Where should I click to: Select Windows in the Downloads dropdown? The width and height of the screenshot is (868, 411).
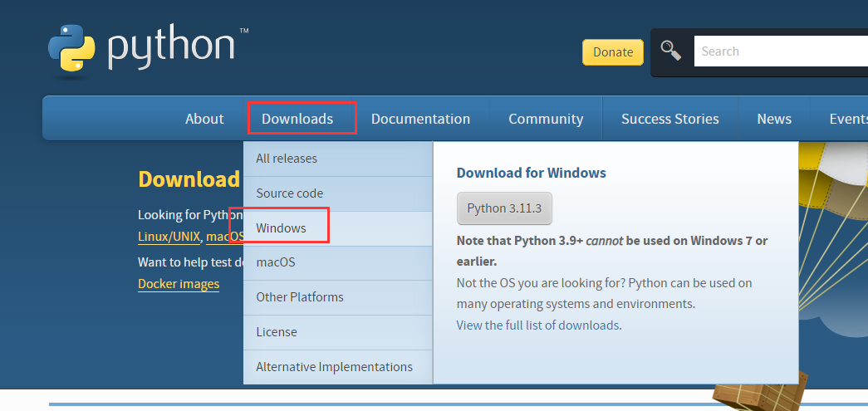338,228
